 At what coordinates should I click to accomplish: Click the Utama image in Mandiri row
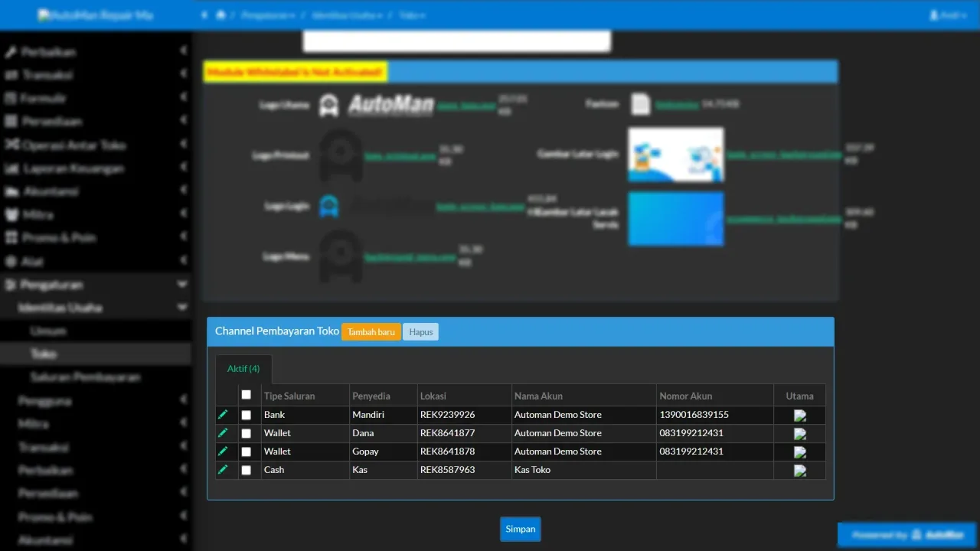[x=800, y=416]
